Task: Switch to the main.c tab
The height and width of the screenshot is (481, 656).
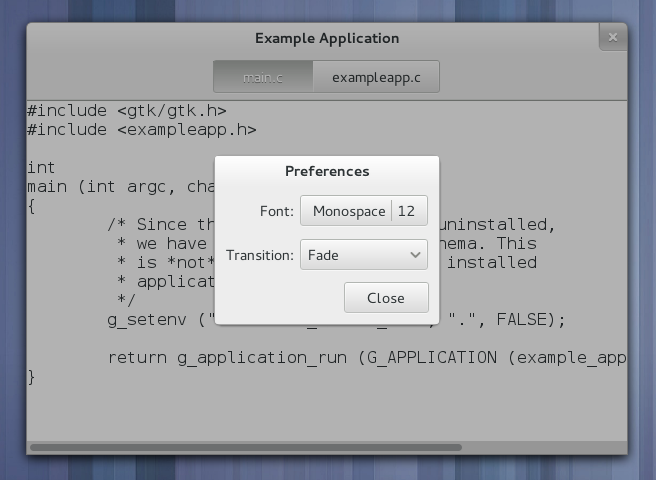Action: click(x=263, y=77)
